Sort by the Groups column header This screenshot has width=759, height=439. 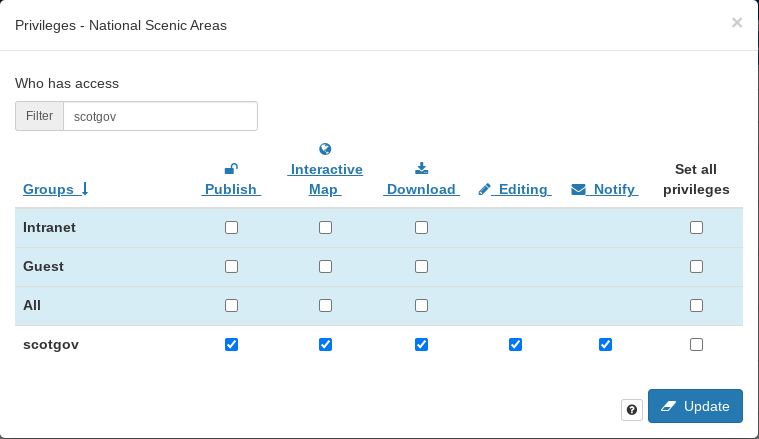coord(56,189)
